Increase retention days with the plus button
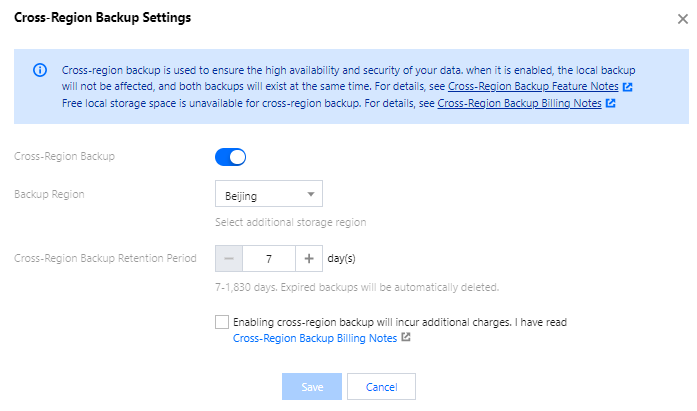The image size is (697, 411). 309,258
